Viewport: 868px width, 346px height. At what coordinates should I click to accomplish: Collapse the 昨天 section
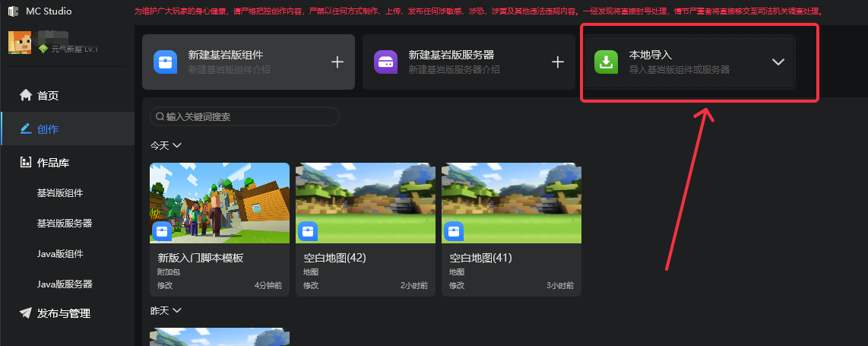click(176, 310)
